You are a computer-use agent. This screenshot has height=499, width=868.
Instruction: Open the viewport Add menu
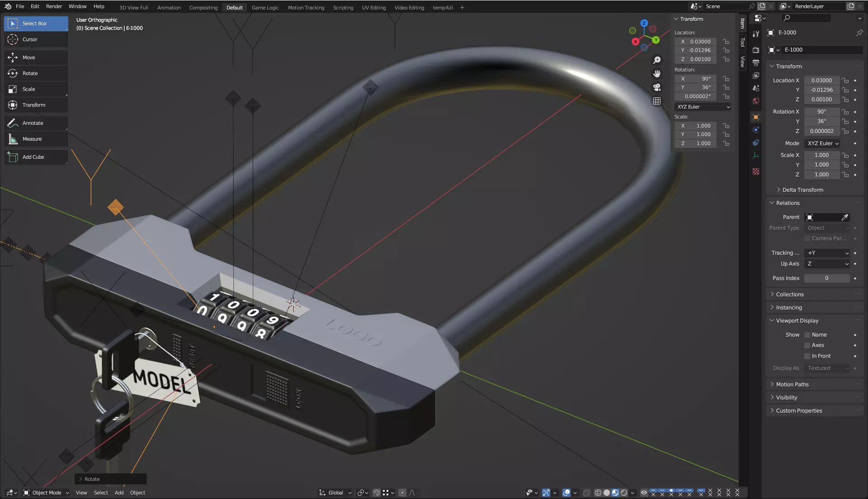point(119,493)
